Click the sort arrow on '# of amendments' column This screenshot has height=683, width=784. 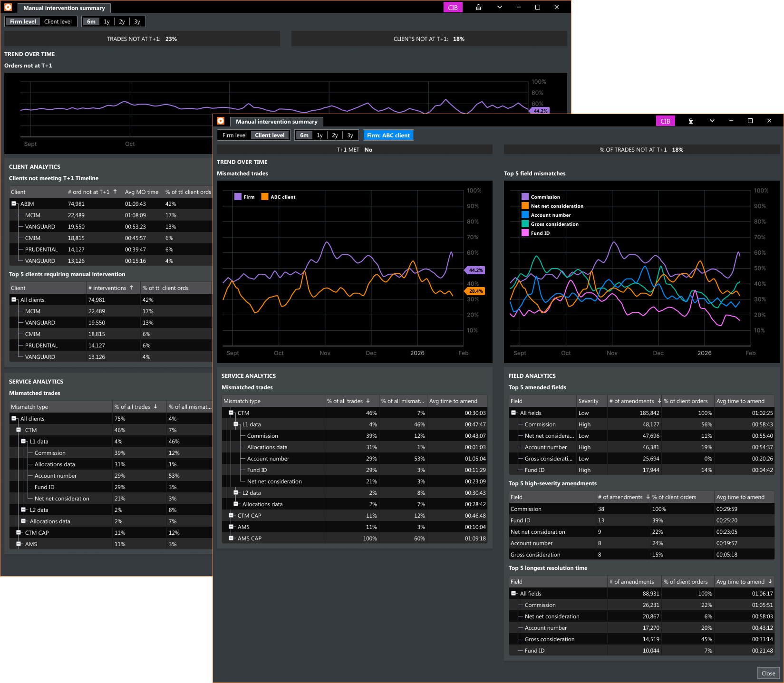[659, 401]
